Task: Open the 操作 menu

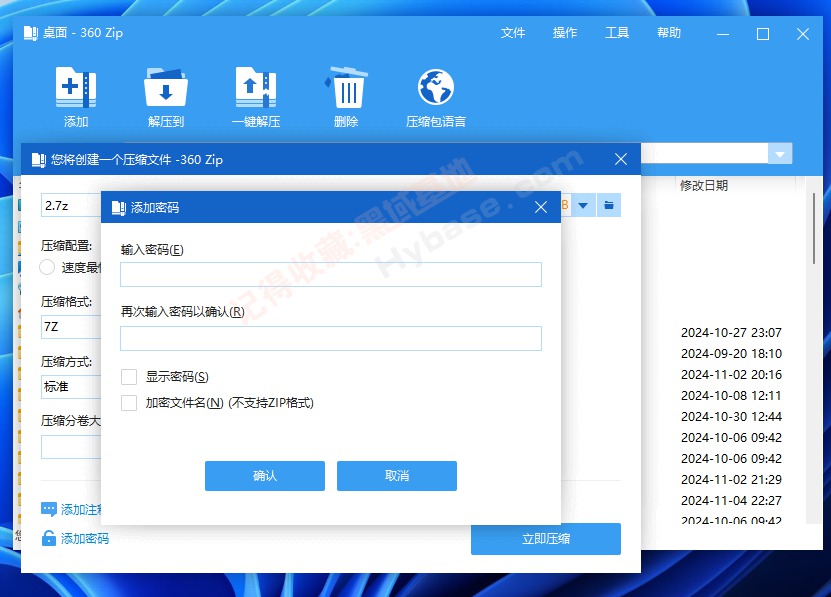Action: (x=564, y=33)
